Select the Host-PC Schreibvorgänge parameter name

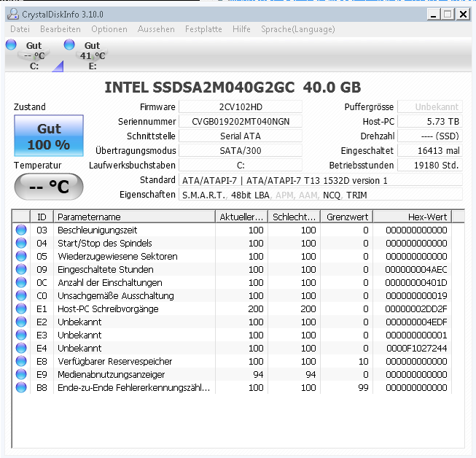pyautogui.click(x=108, y=309)
